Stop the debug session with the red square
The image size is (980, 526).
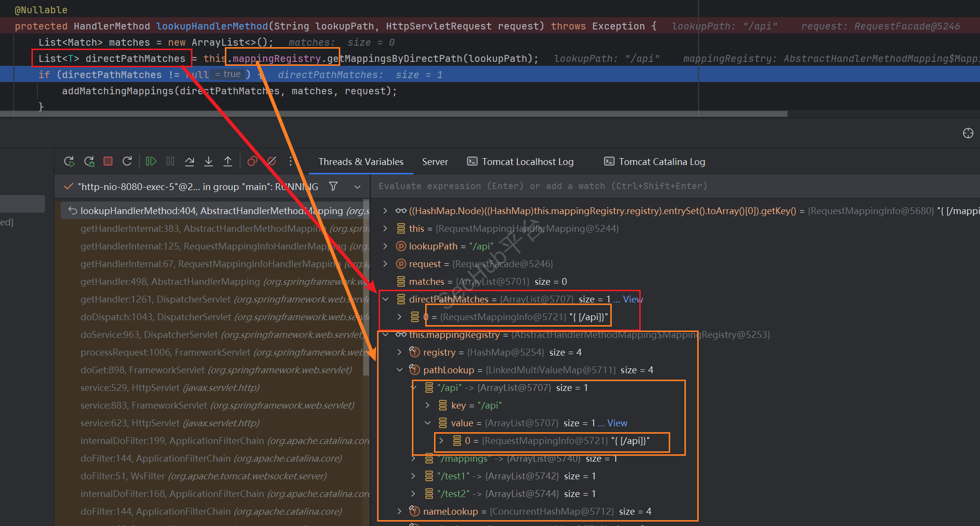click(108, 162)
